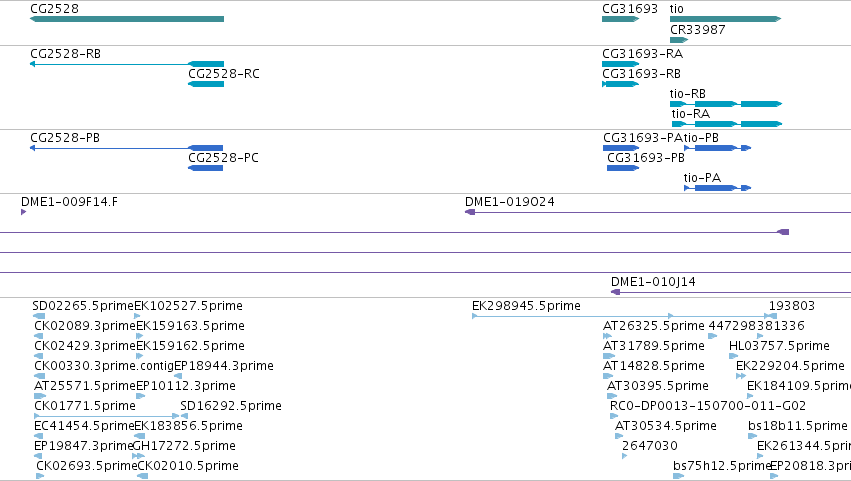Select the tio gene bar

click(x=726, y=19)
